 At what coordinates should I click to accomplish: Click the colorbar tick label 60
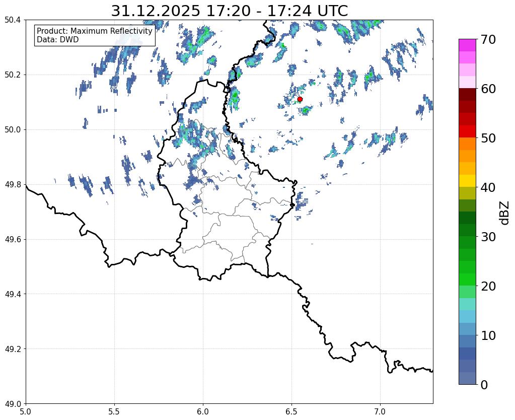coord(488,89)
